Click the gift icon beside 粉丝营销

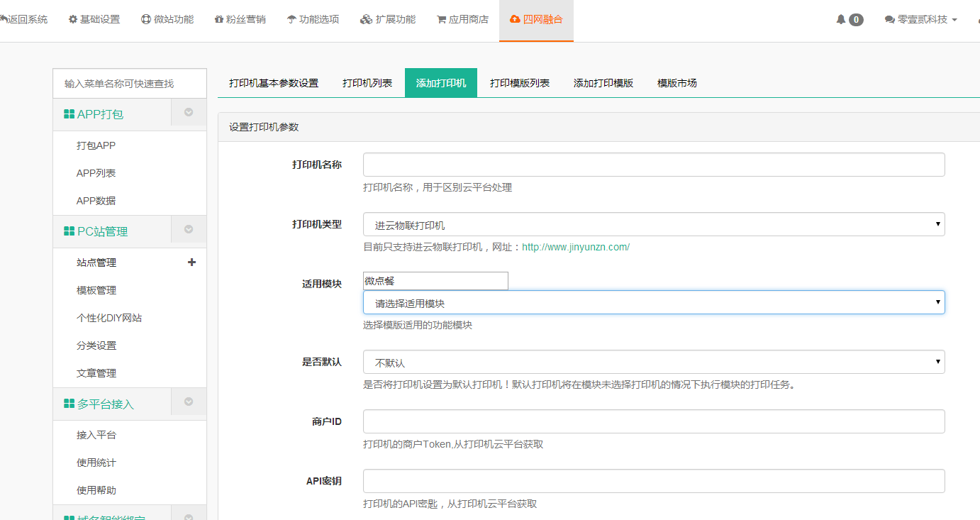[x=219, y=20]
